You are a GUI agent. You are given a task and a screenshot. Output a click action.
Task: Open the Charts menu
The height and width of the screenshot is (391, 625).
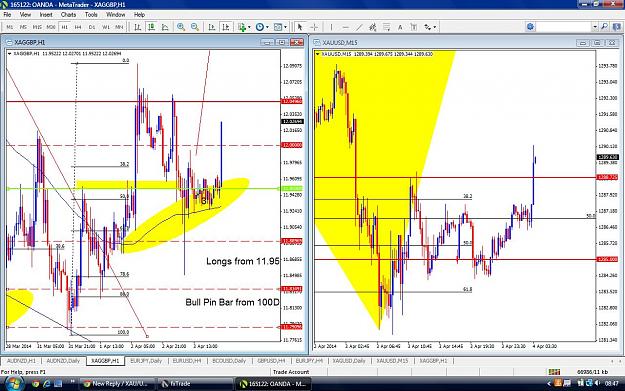pos(68,15)
